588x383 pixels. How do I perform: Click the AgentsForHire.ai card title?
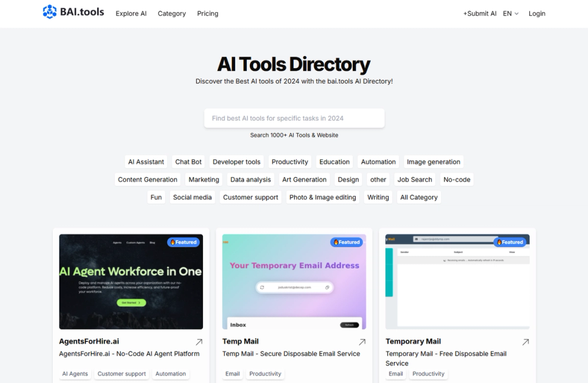coord(89,341)
